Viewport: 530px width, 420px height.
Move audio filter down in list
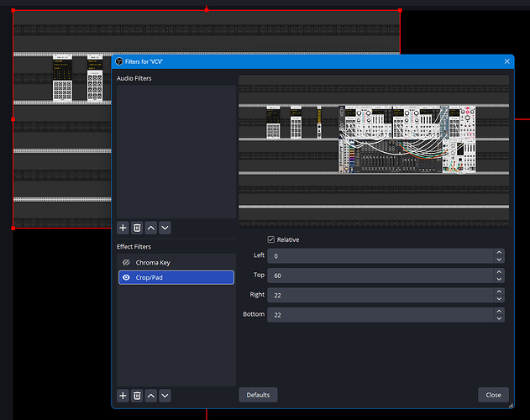pyautogui.click(x=165, y=228)
